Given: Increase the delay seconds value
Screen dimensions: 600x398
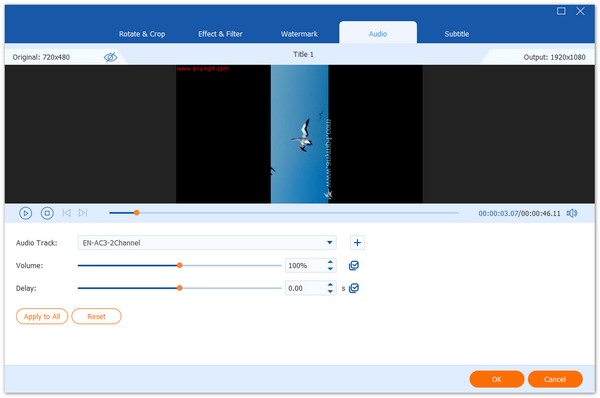Looking at the screenshot, I should tap(330, 285).
